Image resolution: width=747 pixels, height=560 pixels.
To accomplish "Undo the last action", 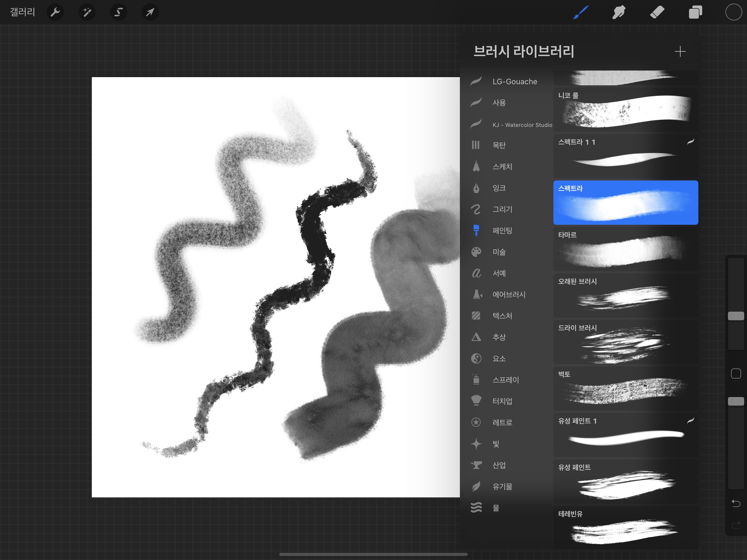I will pos(736,503).
